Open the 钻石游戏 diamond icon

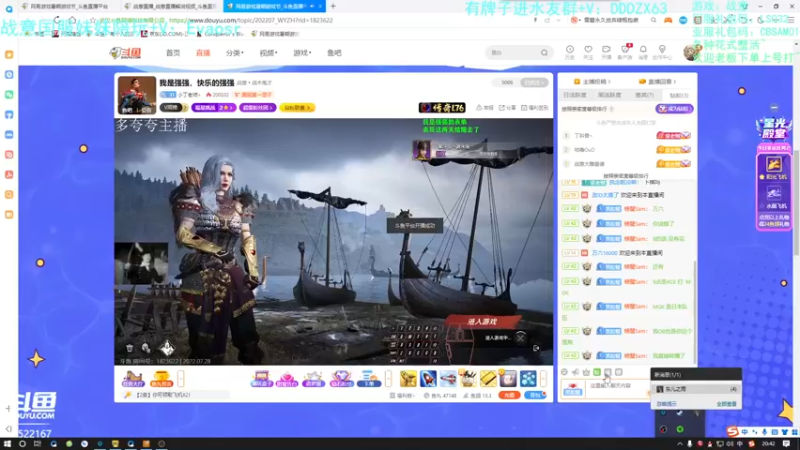tap(341, 379)
